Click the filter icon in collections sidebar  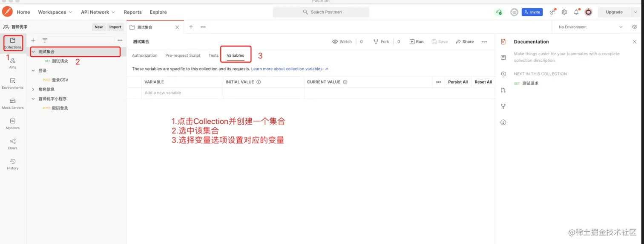click(x=45, y=40)
